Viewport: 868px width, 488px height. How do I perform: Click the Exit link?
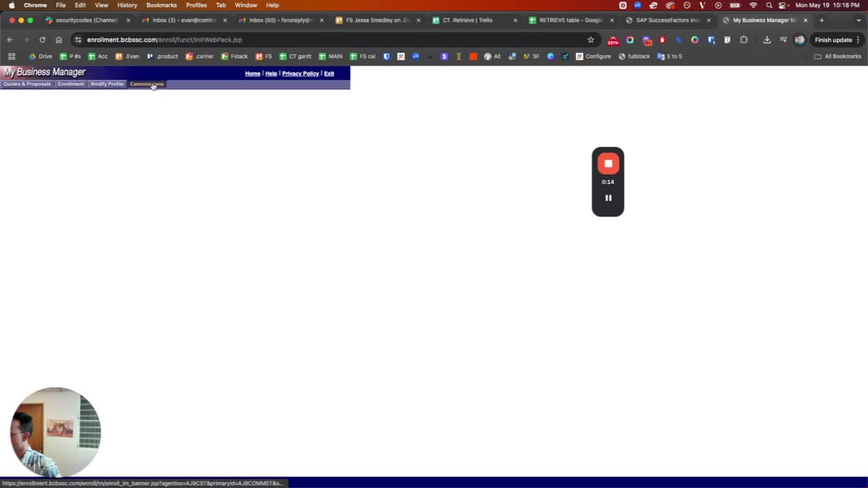point(329,73)
